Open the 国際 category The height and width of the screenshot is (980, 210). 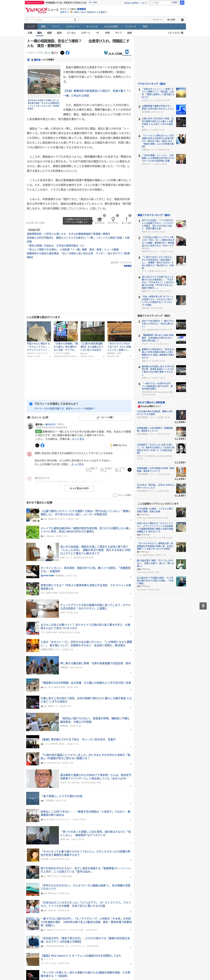tap(49, 33)
